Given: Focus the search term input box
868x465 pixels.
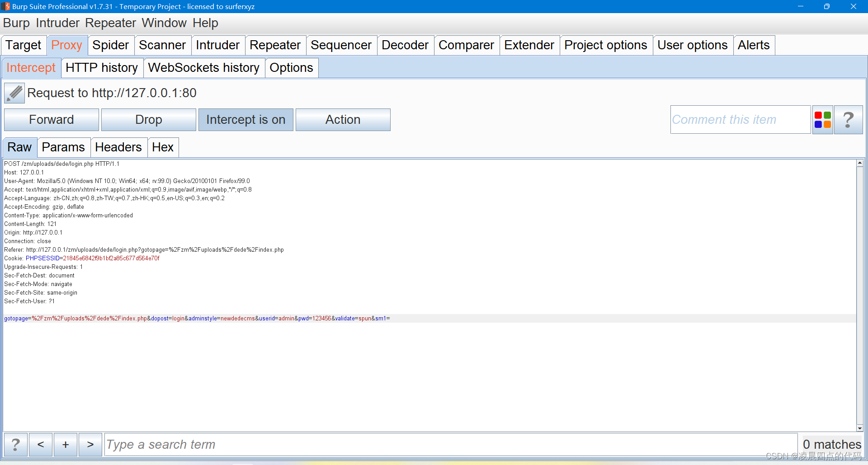Looking at the screenshot, I should coord(450,445).
